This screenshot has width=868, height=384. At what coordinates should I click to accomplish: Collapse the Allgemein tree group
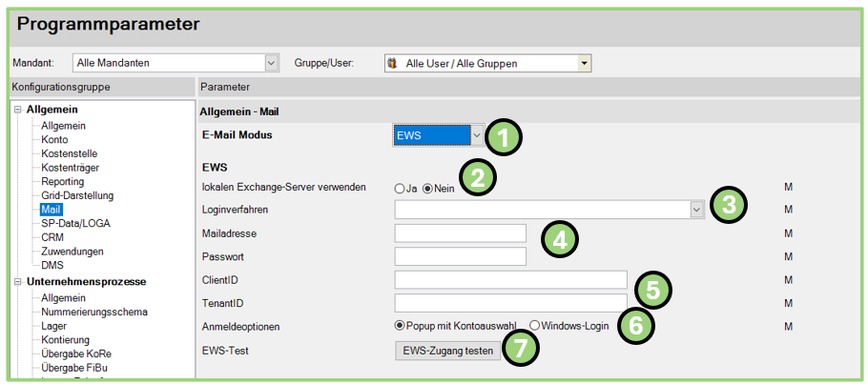(17, 111)
